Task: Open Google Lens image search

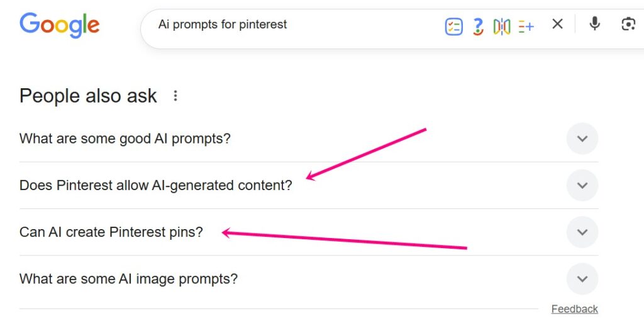Action: click(628, 25)
